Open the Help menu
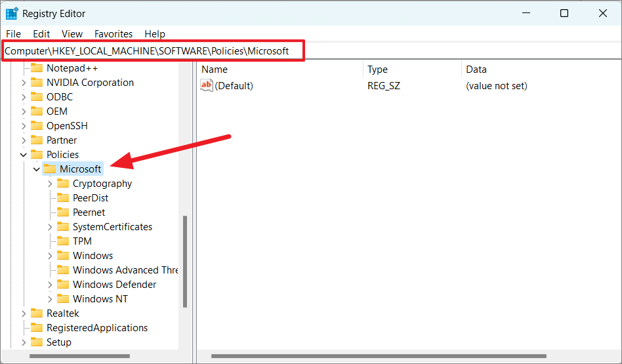The width and height of the screenshot is (622, 364). (155, 34)
